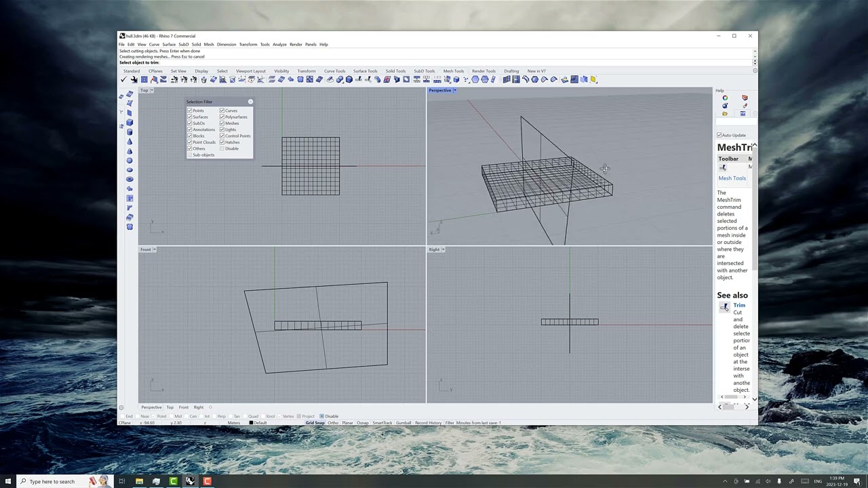The image size is (868, 488).
Task: Click the folder icon in the Help panel
Action: coord(725,113)
